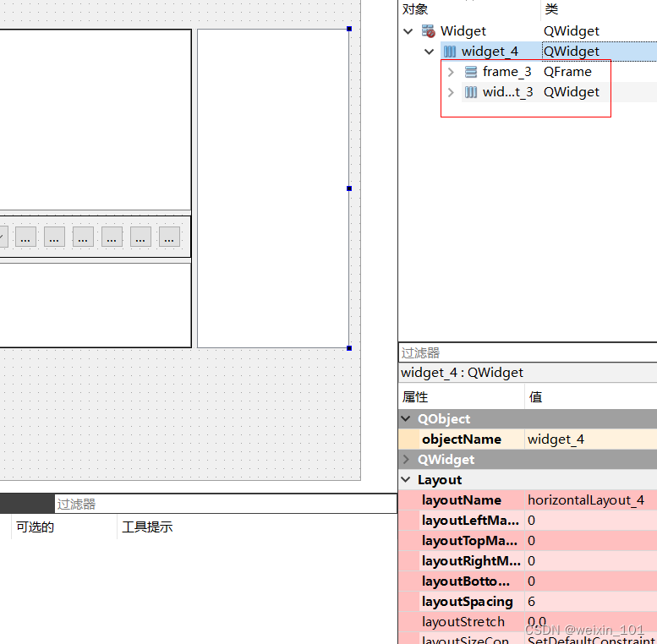Screen dimensions: 657x644
Task: Expand the frame_3 tree node
Action: [x=451, y=72]
